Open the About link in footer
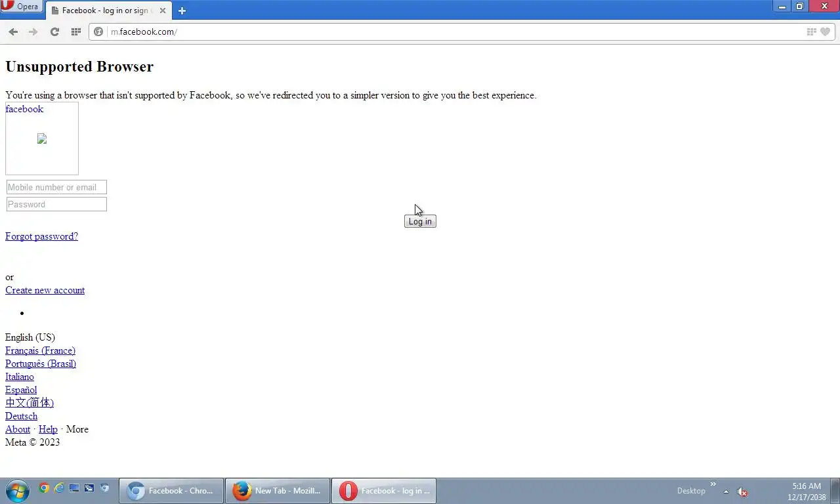This screenshot has height=504, width=840. [18, 429]
